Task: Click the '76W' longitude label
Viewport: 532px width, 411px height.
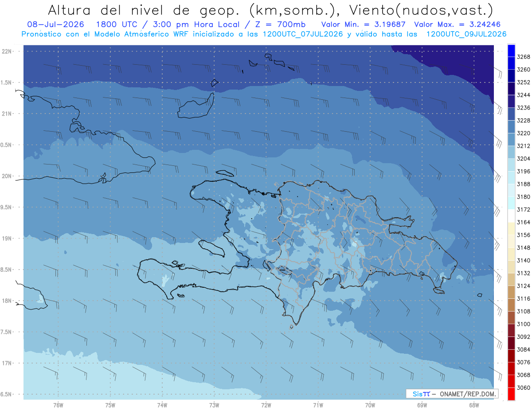Action: [58, 405]
